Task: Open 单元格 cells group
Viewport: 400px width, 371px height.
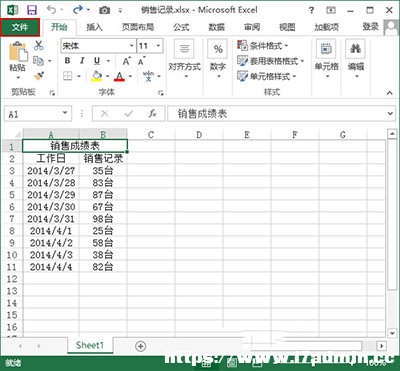Action: point(326,60)
